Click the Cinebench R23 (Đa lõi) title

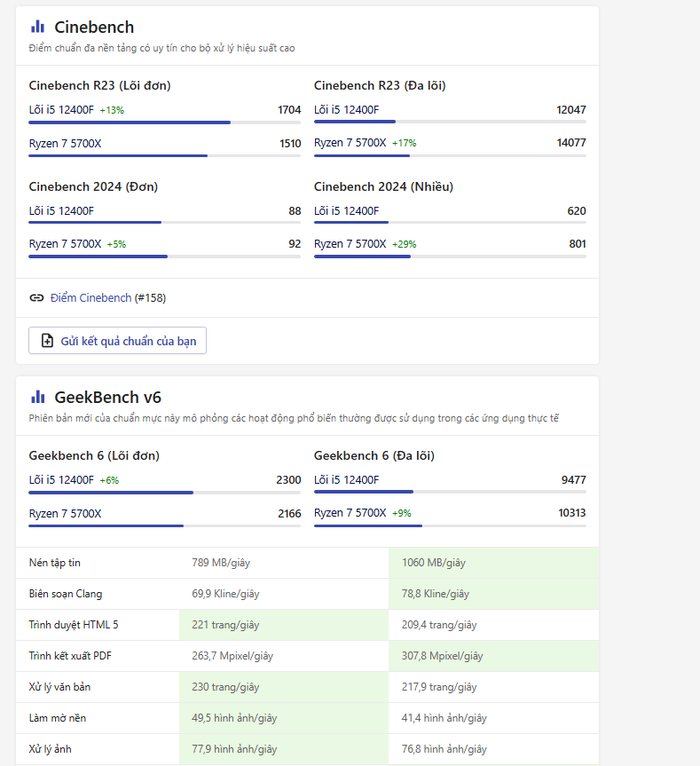pyautogui.click(x=380, y=85)
